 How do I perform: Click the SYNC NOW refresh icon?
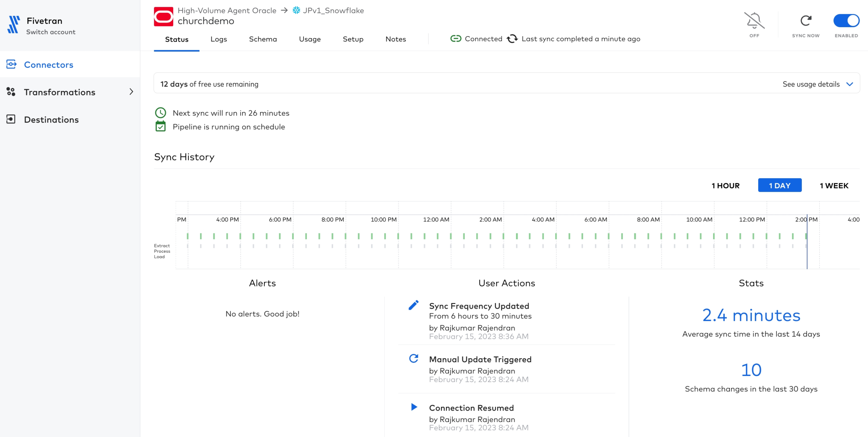[806, 20]
